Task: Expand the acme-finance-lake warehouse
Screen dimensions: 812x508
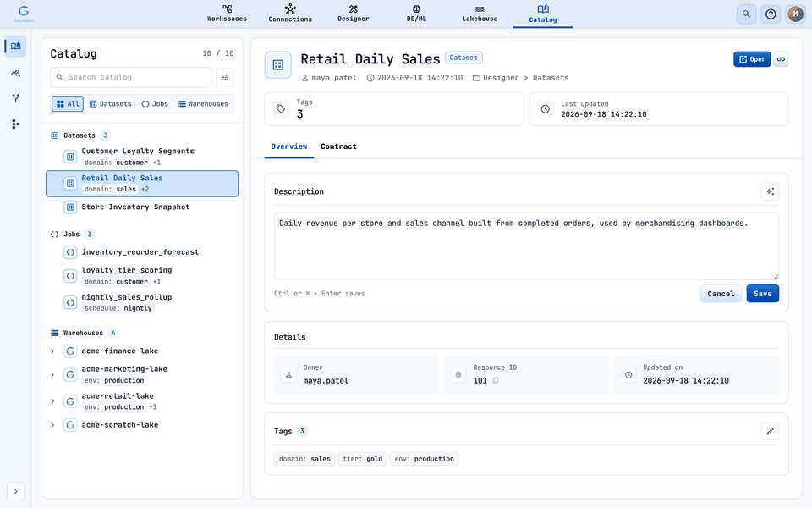Action: point(52,351)
